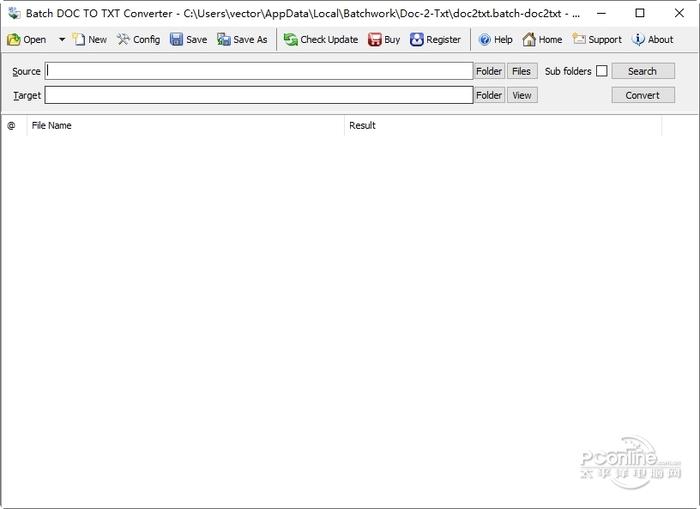Open Help from the toolbar
Viewport: 700px width, 509px height.
pos(495,40)
